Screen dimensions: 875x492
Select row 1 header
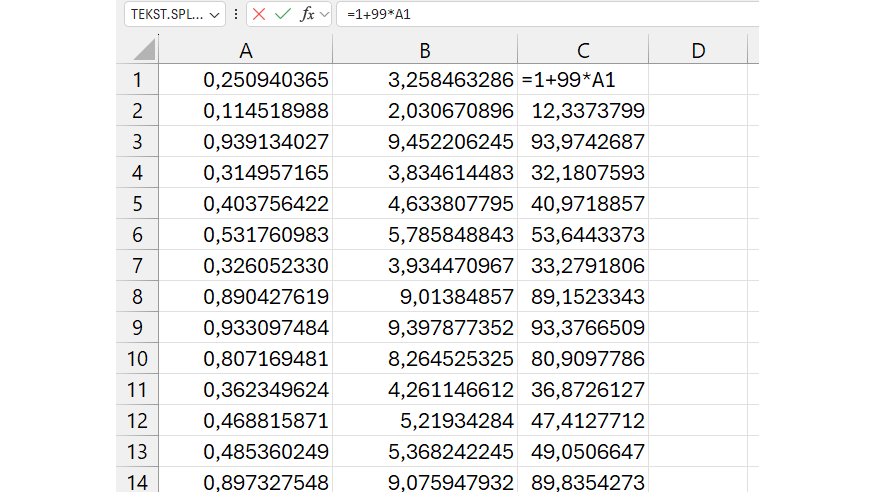(x=137, y=80)
